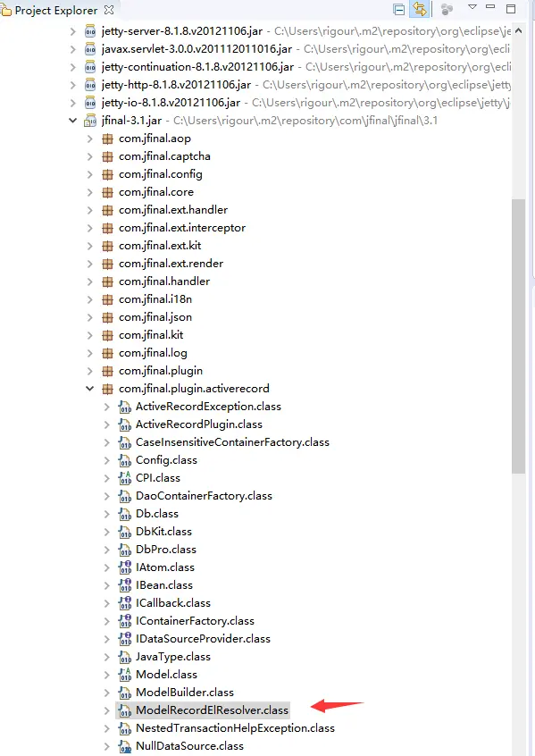Screen dimensions: 535x756
Task: Select com.jfinal.i18n package
Action: click(x=155, y=299)
